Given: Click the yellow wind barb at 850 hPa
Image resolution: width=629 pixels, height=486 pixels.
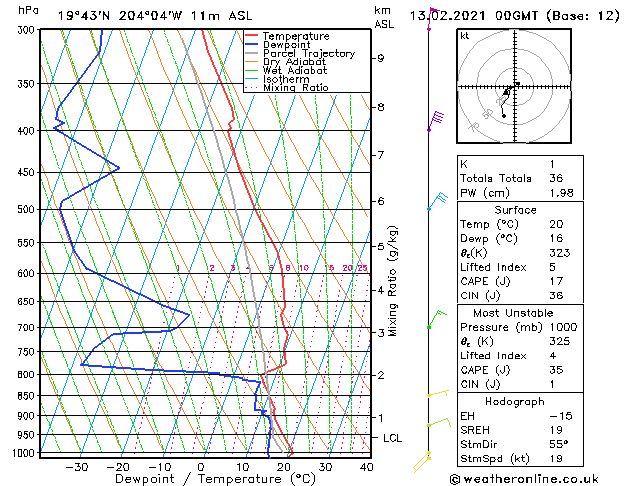Looking at the screenshot, I should pos(438,393).
